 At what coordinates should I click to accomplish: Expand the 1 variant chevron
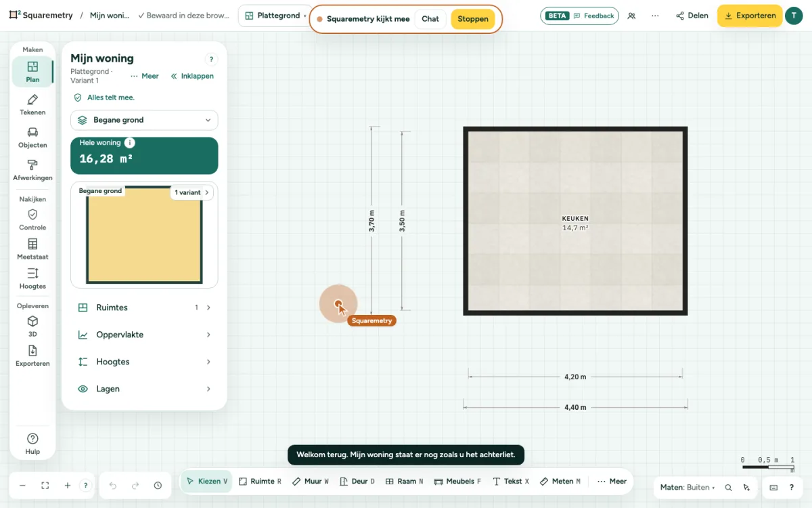191,192
